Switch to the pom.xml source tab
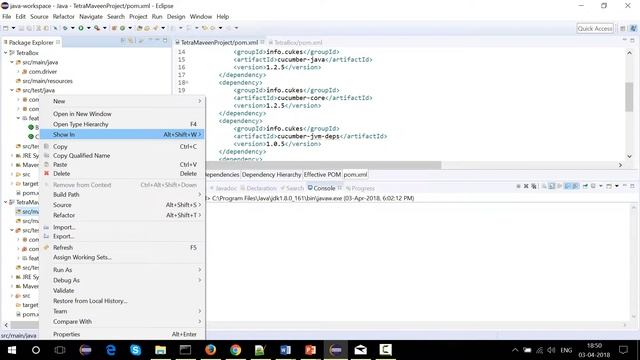This screenshot has width=640, height=360. (x=355, y=175)
